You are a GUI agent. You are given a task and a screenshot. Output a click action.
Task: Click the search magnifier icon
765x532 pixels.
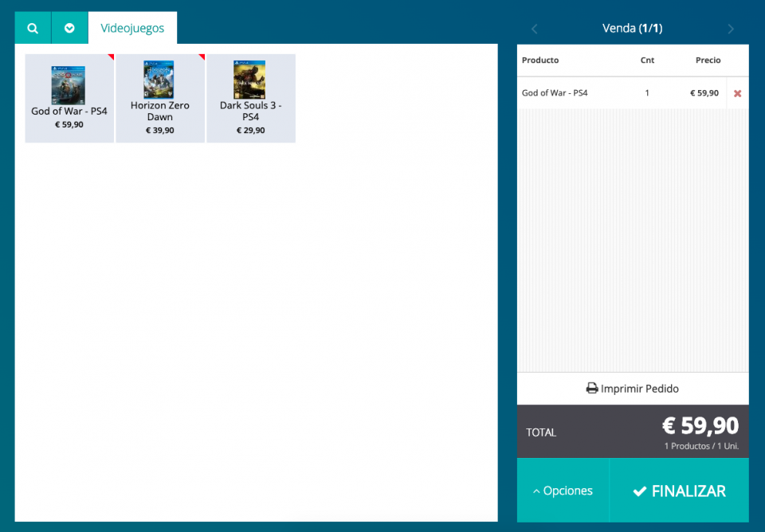point(33,28)
